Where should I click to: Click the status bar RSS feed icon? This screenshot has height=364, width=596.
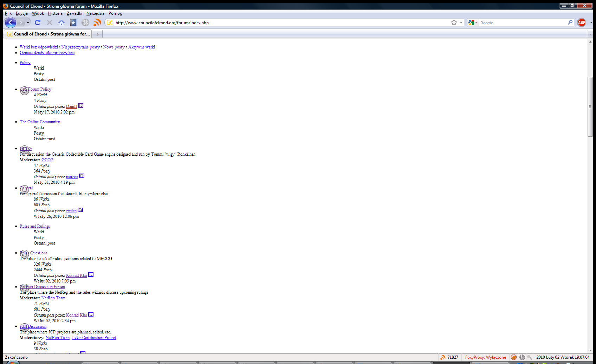coord(443,357)
